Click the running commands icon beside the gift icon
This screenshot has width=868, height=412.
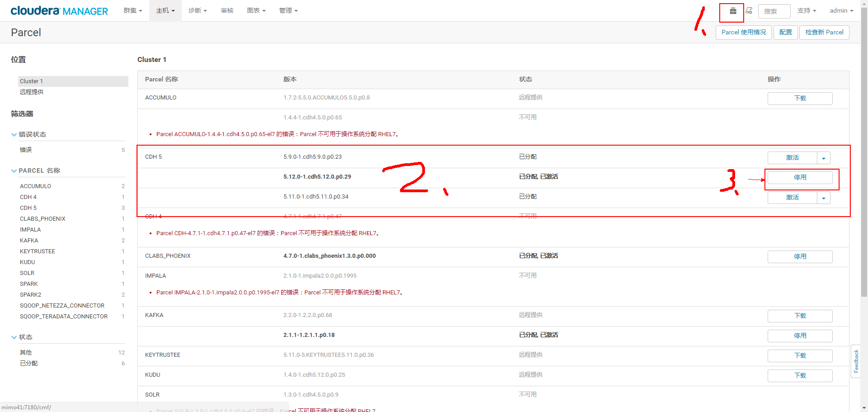tap(749, 11)
